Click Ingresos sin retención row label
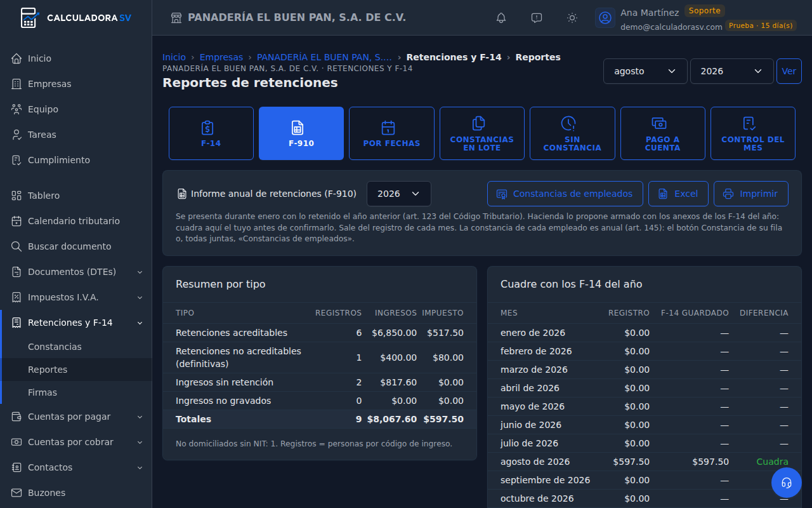 (x=225, y=382)
